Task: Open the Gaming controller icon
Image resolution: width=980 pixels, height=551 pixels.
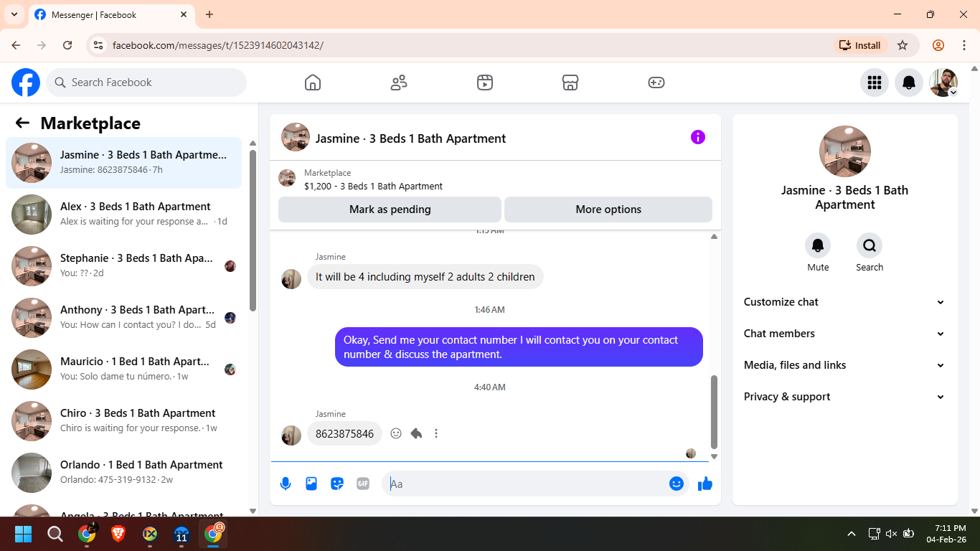Action: pos(656,83)
